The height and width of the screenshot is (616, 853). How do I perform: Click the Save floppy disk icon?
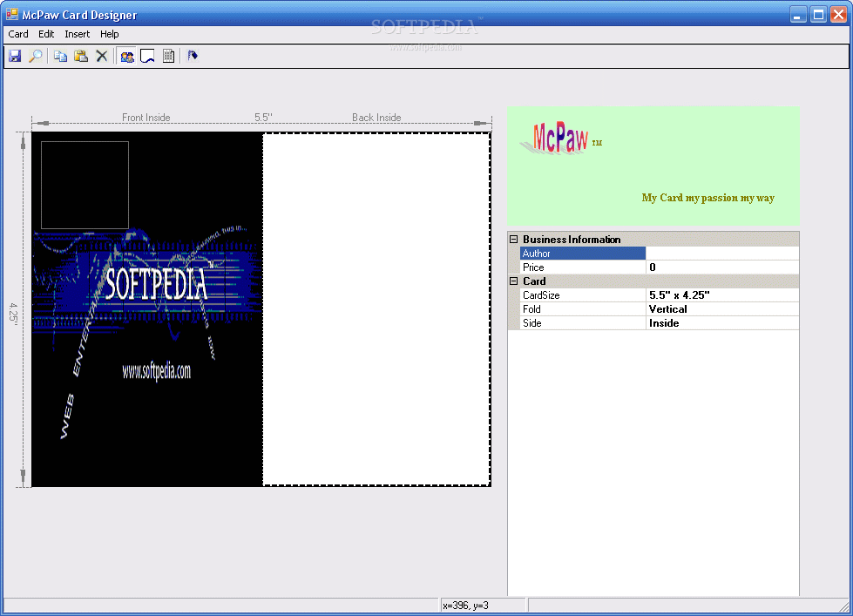point(15,56)
